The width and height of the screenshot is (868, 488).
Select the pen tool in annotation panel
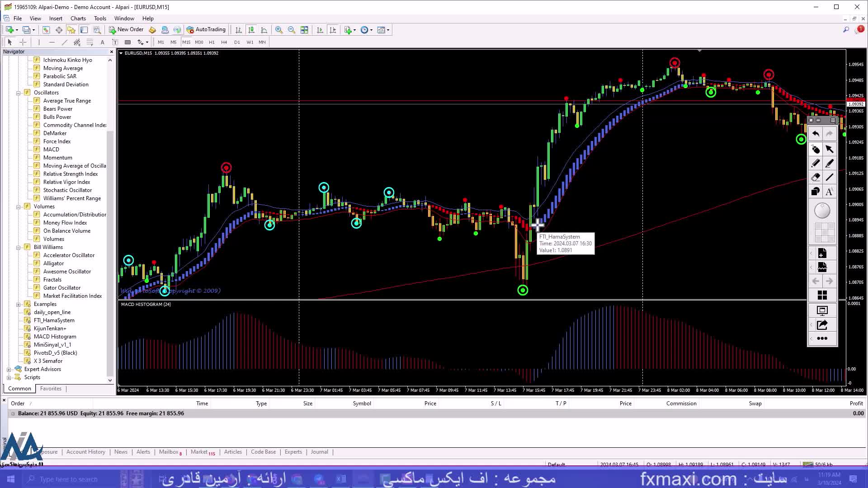tap(816, 163)
